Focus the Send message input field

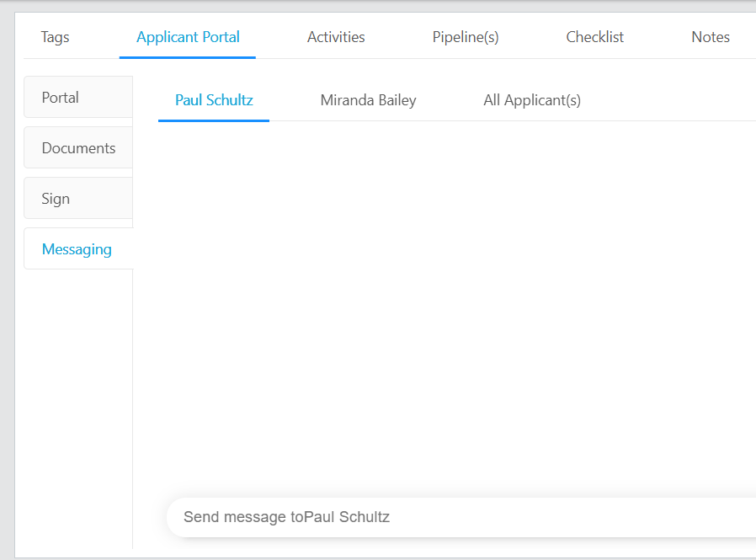click(463, 517)
